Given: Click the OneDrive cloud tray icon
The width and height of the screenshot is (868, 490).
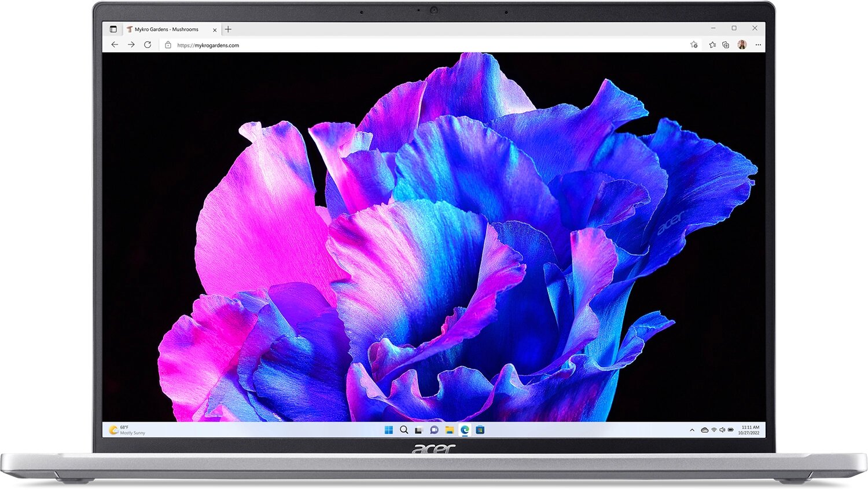Looking at the screenshot, I should (705, 430).
